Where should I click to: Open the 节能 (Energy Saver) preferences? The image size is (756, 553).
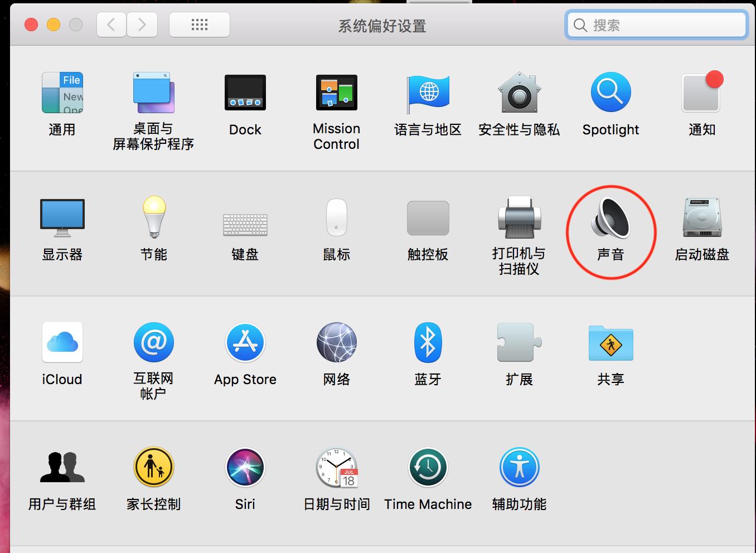pos(153,219)
